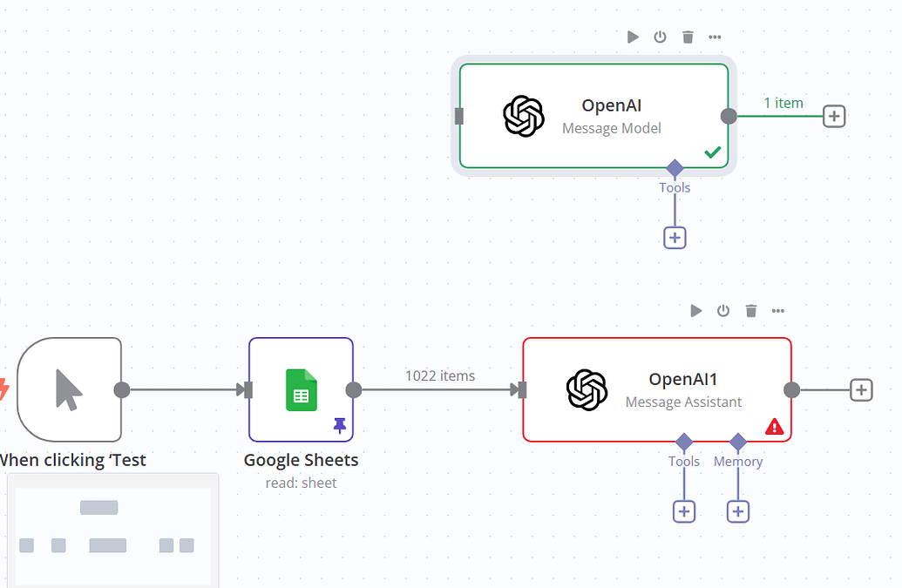Add a tool under OpenAI Message Model
The image size is (902, 588).
click(x=675, y=238)
